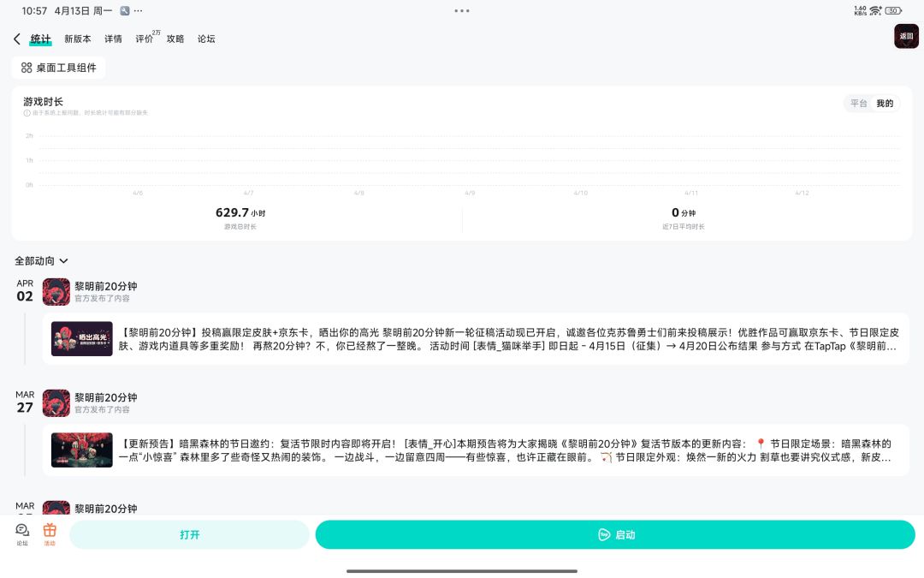Click the 打开 button

pyautogui.click(x=189, y=534)
